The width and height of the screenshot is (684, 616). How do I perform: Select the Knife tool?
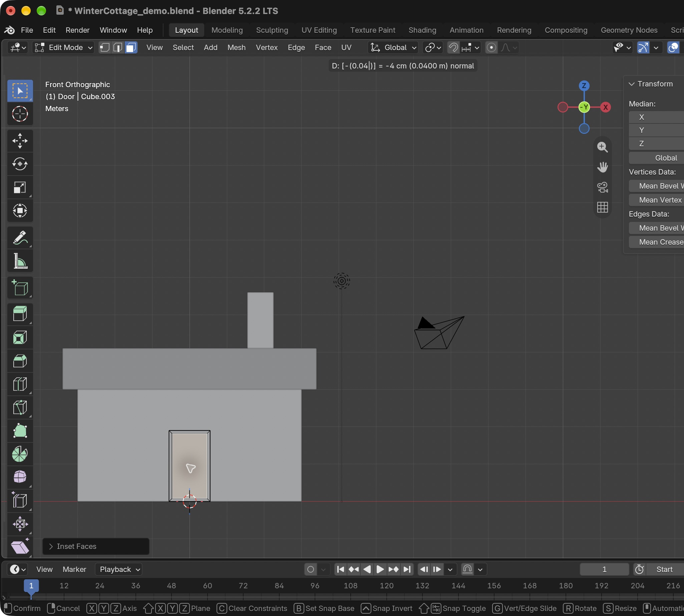20,407
